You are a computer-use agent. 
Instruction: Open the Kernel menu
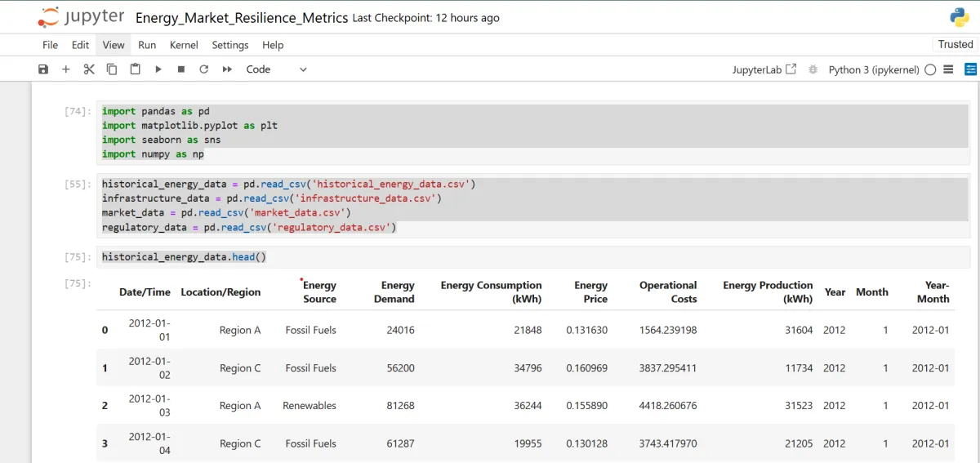pyautogui.click(x=184, y=45)
